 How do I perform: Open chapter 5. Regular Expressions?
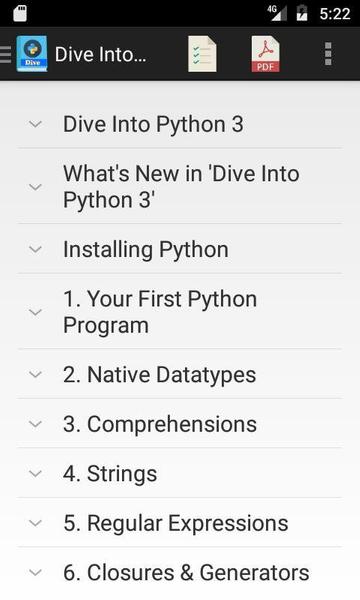point(179,523)
